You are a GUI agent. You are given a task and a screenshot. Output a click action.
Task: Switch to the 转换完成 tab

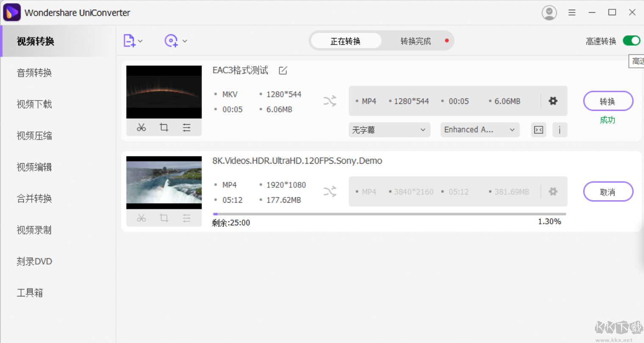click(416, 41)
